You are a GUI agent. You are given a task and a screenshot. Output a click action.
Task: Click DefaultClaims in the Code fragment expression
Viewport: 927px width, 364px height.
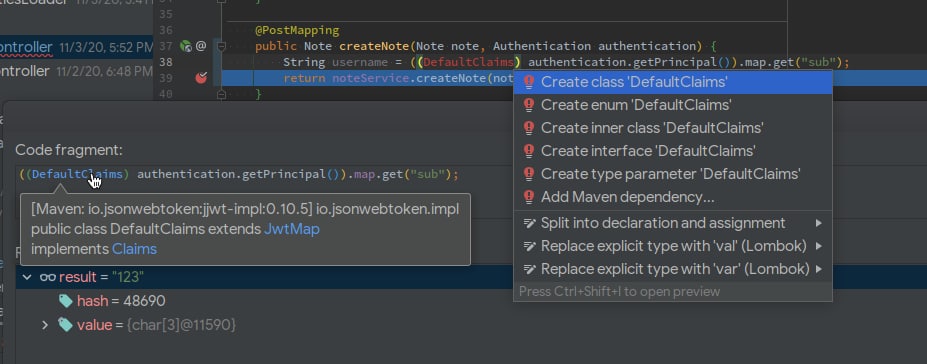(x=77, y=174)
